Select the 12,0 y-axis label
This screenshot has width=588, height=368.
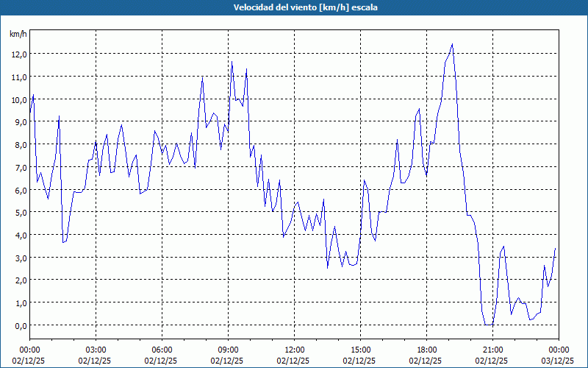(18, 54)
